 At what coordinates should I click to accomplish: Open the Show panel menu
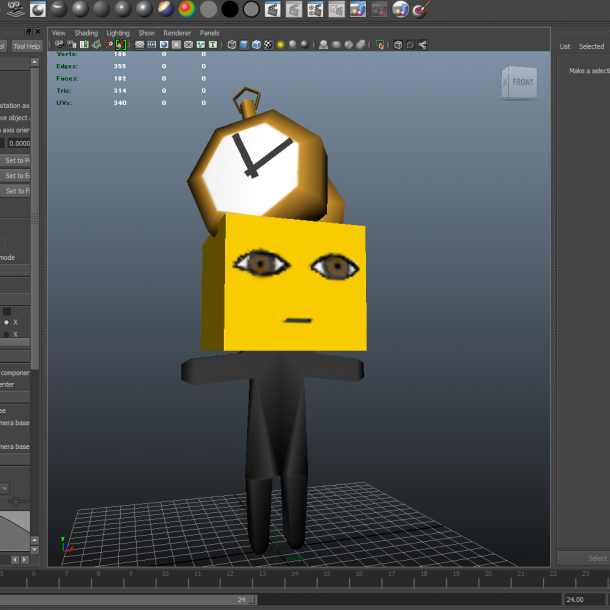146,33
